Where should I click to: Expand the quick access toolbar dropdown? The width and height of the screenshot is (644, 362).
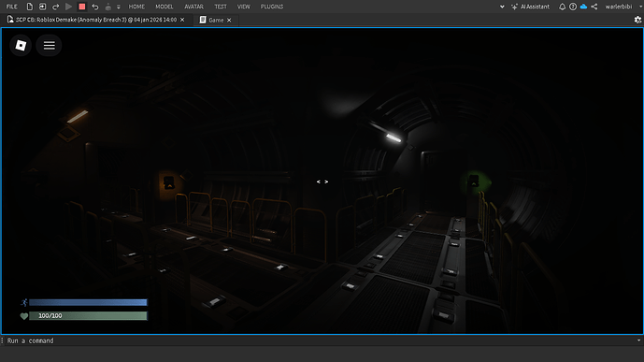[x=119, y=7]
